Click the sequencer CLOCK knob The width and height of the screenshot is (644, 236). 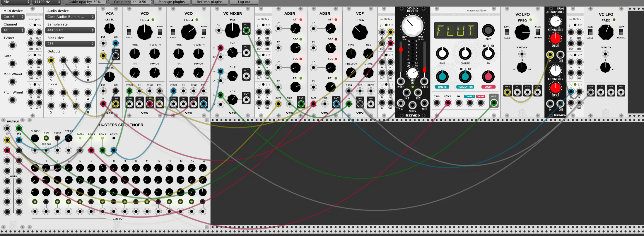coord(35,138)
